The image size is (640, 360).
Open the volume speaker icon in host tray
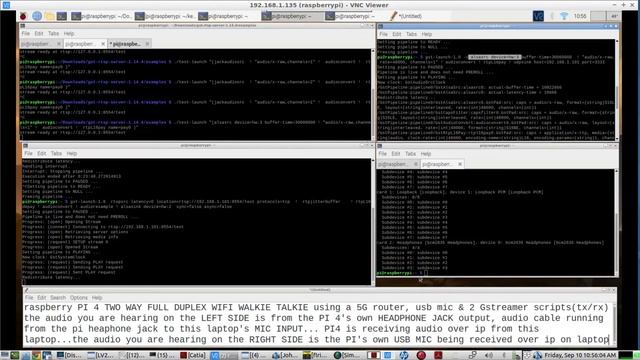tap(488, 356)
